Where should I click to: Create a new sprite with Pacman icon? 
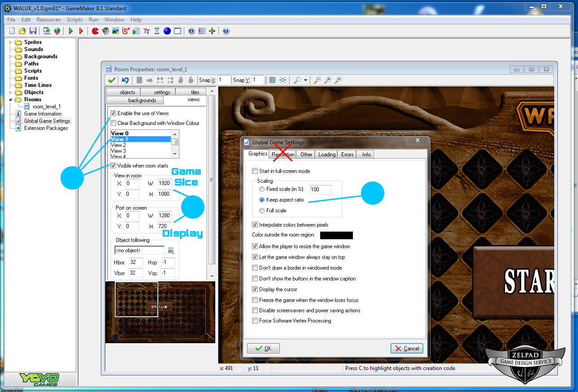coord(95,31)
